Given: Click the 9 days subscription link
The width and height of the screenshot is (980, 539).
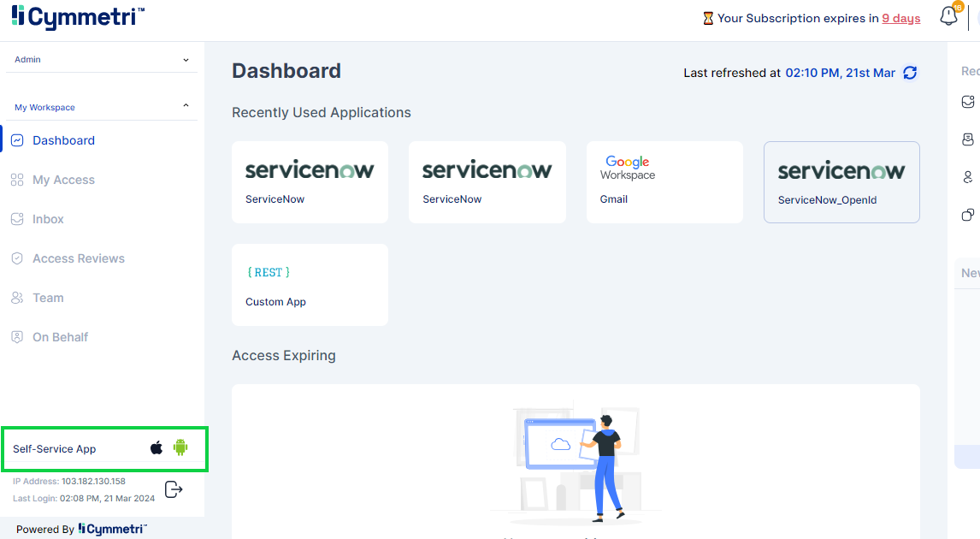Looking at the screenshot, I should click(x=900, y=19).
